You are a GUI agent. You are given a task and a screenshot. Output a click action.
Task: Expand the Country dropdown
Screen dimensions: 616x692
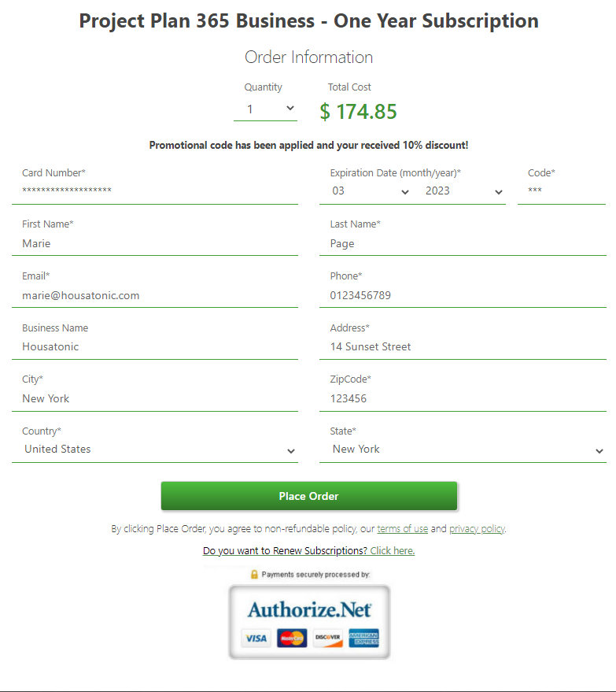(155, 450)
